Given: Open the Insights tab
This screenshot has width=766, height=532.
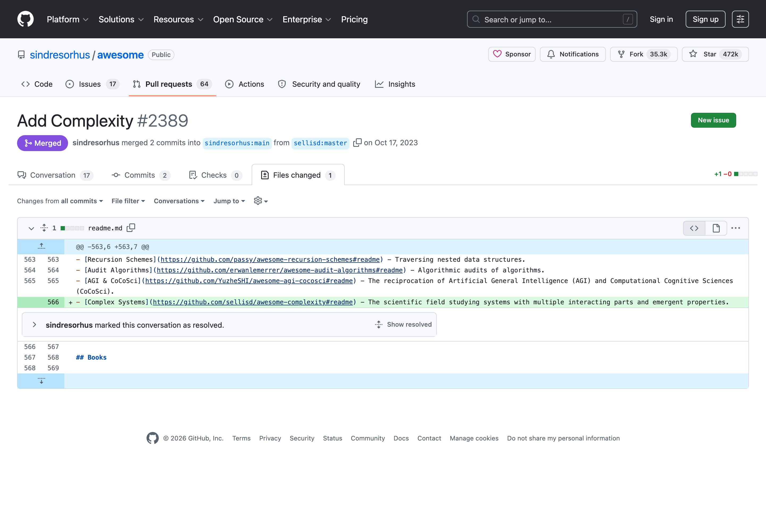Looking at the screenshot, I should (x=395, y=84).
